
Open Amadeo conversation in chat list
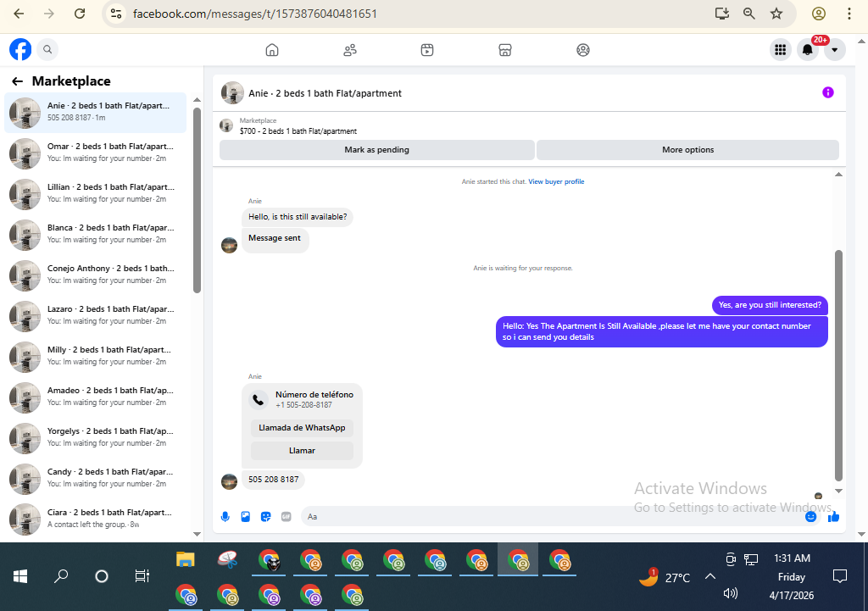coord(95,397)
